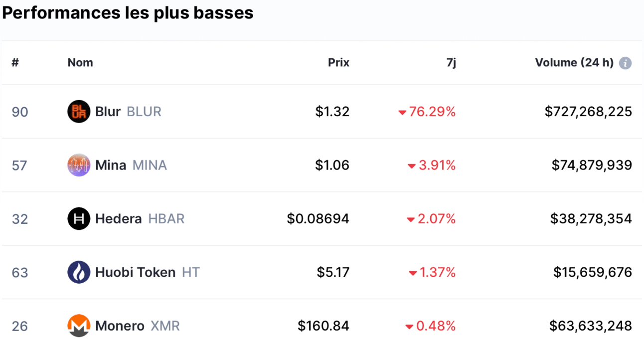
Task: Select the Monero price $160.84
Action: point(323,326)
